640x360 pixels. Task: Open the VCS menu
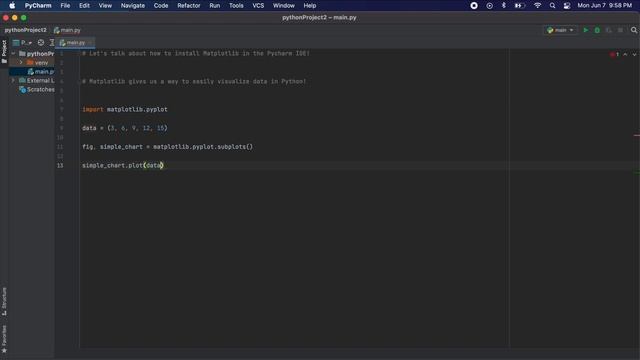[x=258, y=6]
